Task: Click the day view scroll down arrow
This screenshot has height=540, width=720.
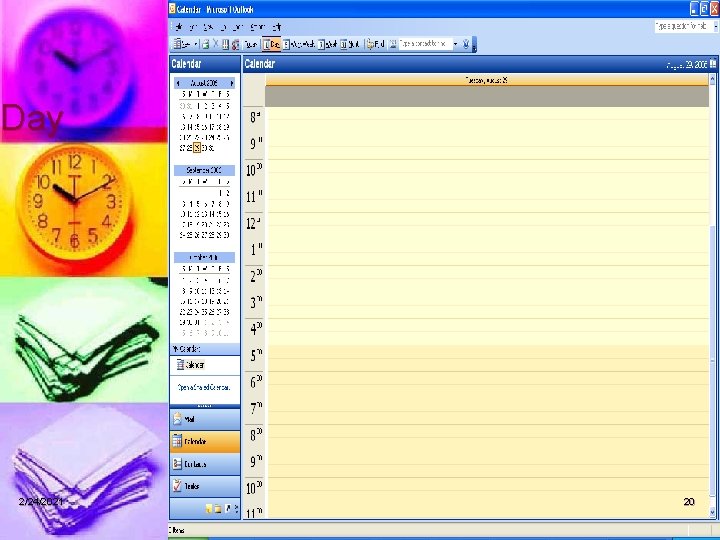Action: click(x=713, y=512)
